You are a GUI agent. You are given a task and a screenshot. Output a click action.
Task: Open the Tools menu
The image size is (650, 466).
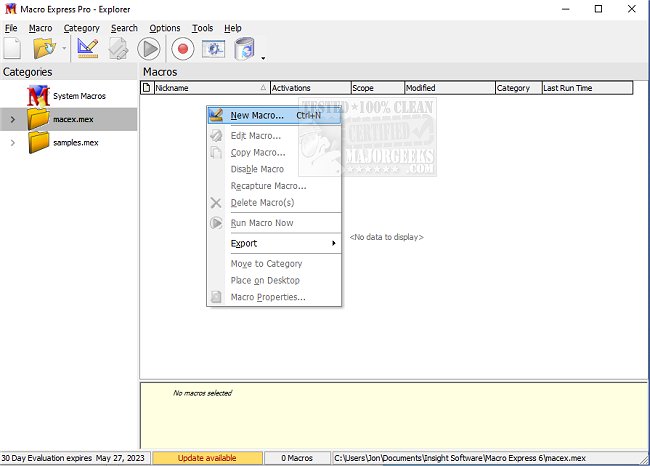click(202, 28)
